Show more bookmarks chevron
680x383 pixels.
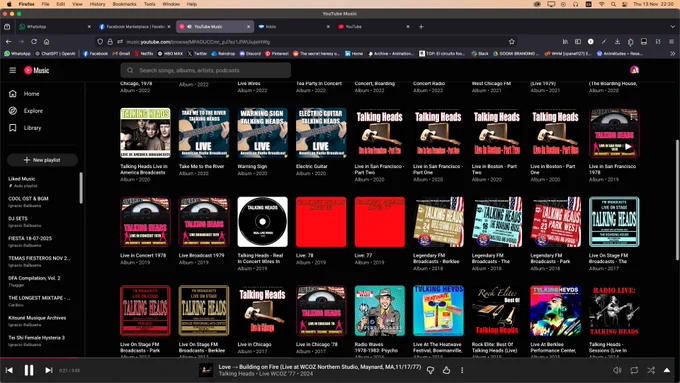[x=673, y=54]
